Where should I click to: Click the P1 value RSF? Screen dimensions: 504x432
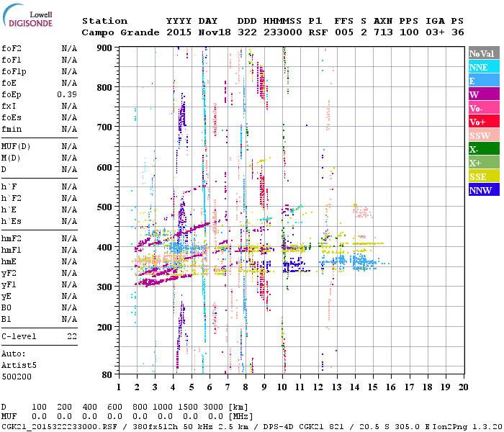pyautogui.click(x=318, y=32)
